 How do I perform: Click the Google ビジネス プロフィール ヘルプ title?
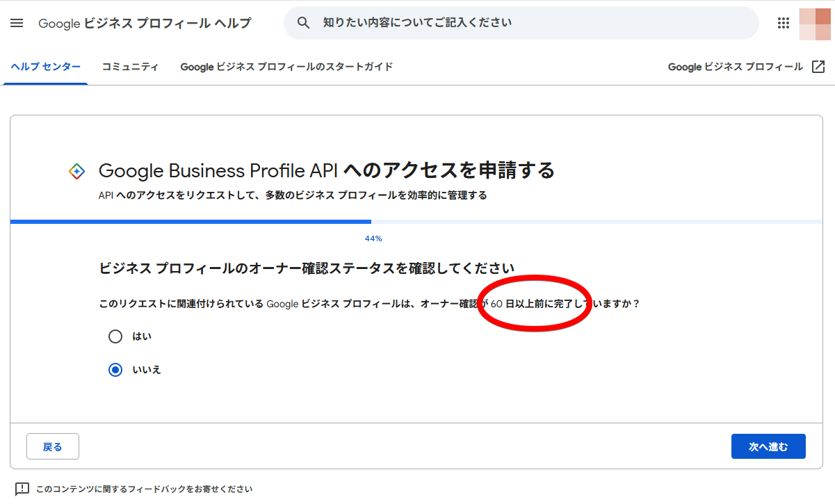pos(145,23)
